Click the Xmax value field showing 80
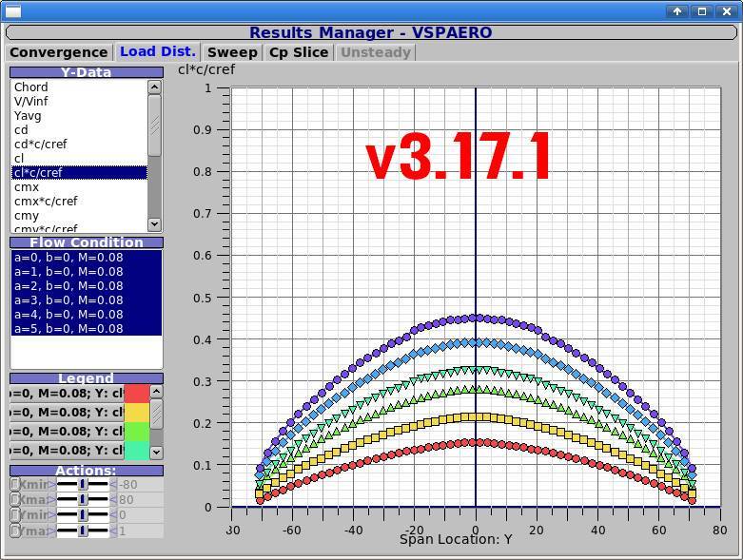 [140, 499]
